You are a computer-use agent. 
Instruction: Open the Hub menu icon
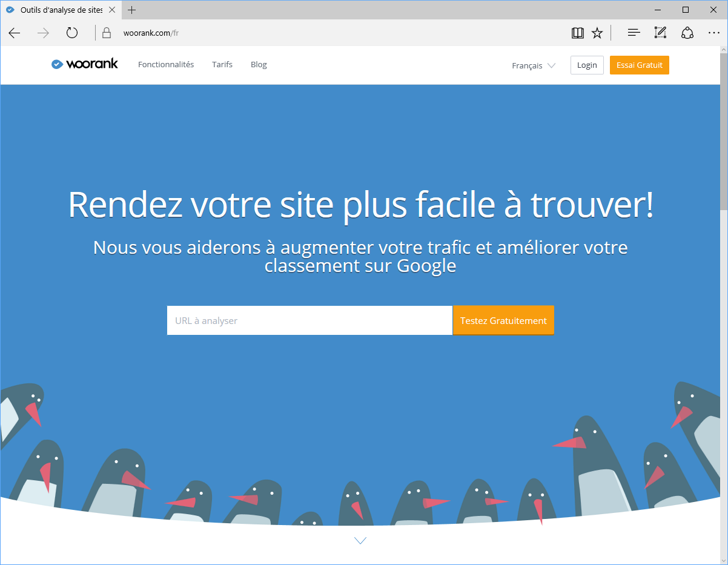click(x=634, y=33)
